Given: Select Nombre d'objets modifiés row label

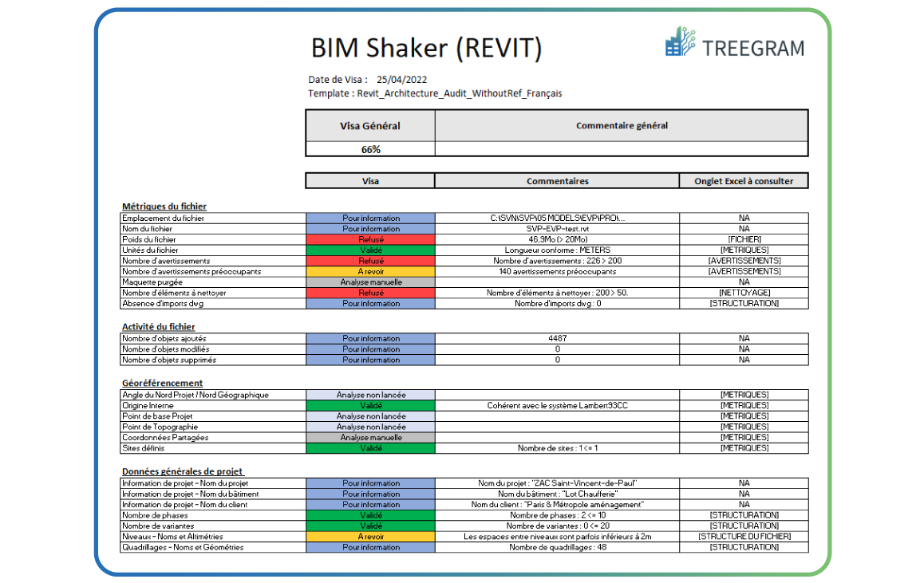Looking at the screenshot, I should [x=213, y=349].
